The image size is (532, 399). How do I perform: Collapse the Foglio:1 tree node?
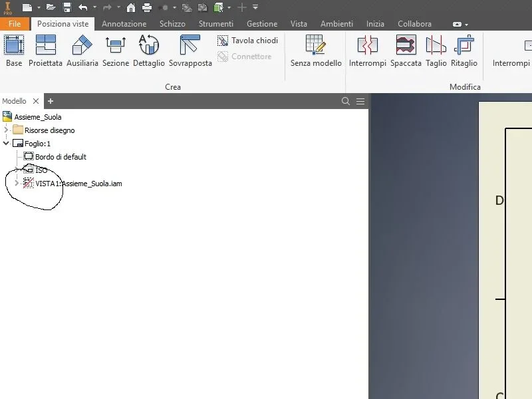pos(6,143)
